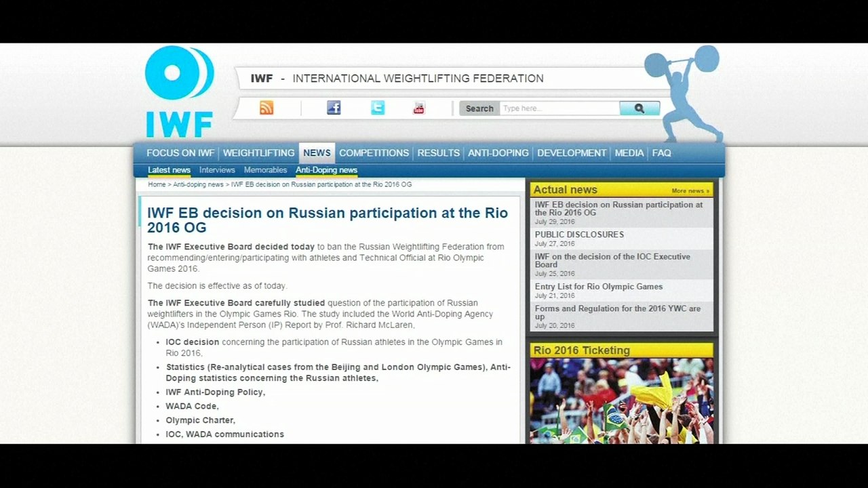Image resolution: width=868 pixels, height=488 pixels.
Task: Open the WEIGHTLIFTING menu
Action: coord(258,153)
